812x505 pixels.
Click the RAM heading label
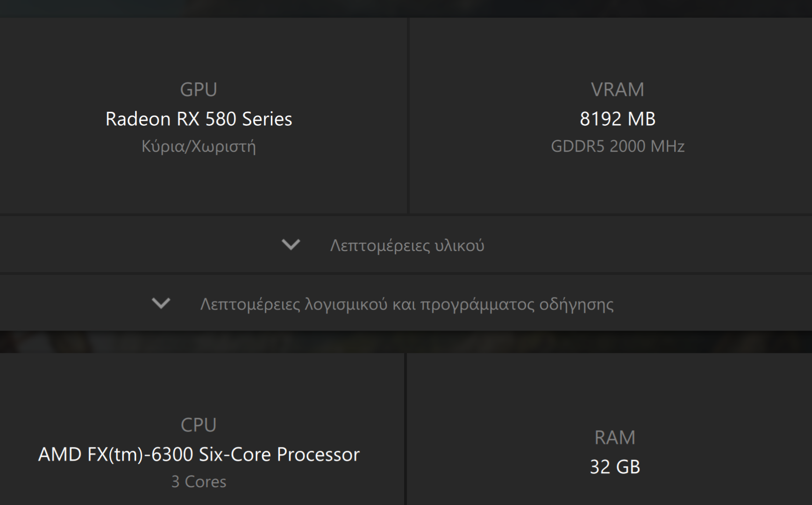[614, 438]
